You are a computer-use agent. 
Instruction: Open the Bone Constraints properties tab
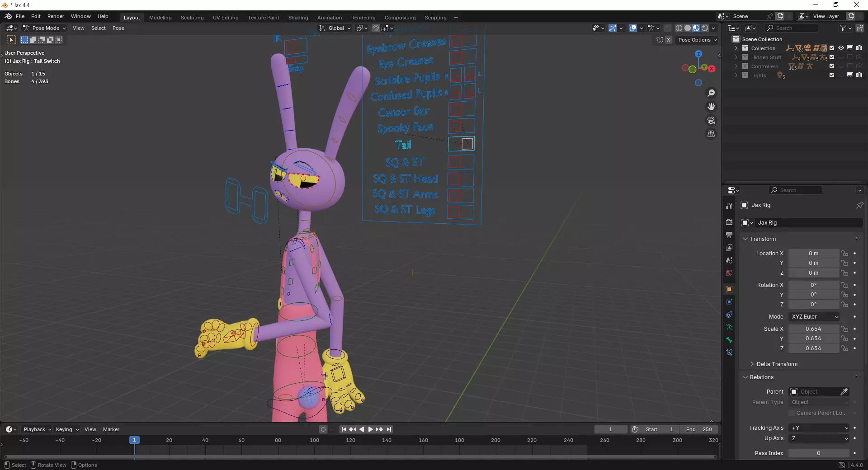[729, 352]
